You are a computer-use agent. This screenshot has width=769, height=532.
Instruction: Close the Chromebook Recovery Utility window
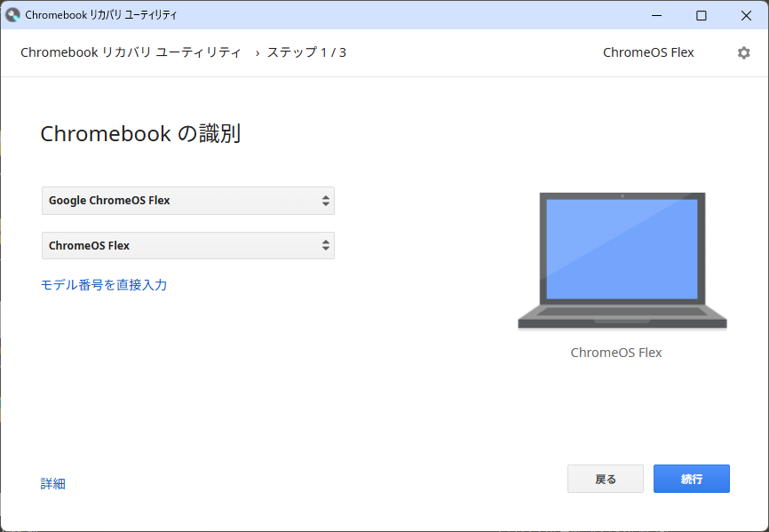(x=746, y=15)
